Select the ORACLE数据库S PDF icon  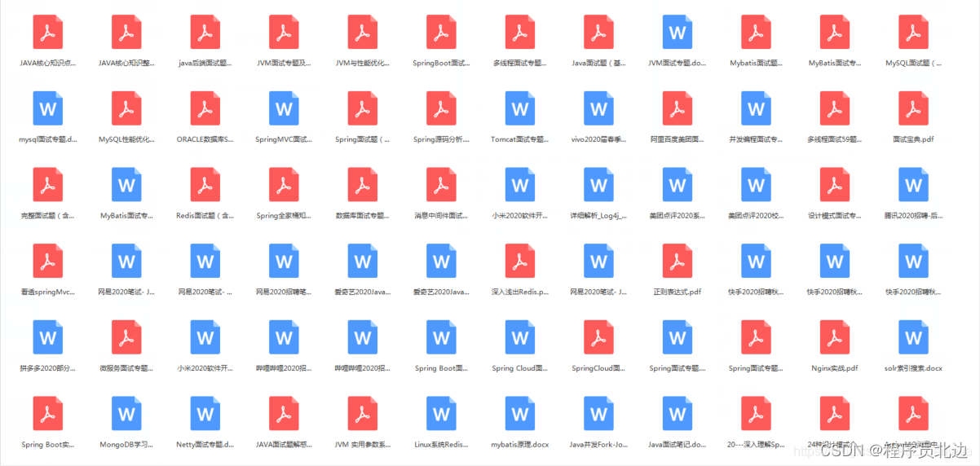pos(205,108)
